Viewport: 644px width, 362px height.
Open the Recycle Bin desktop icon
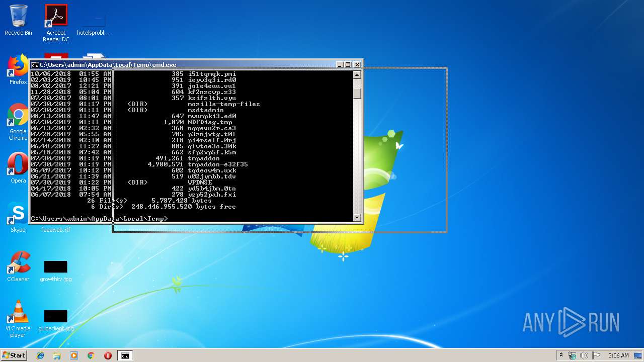click(x=18, y=20)
